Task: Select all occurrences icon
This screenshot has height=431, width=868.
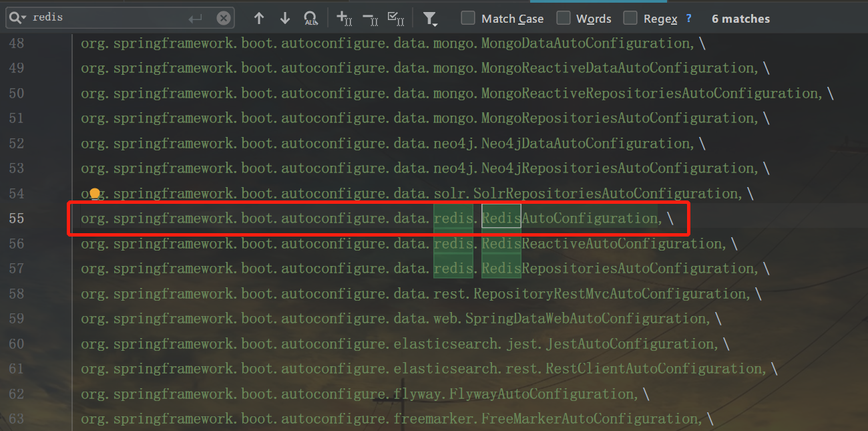Action: 395,18
